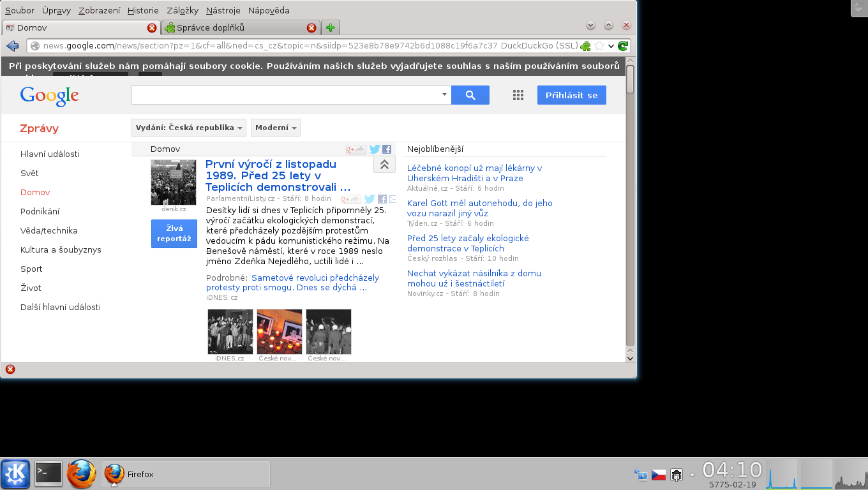Launch the terminal from the taskbar
The height and width of the screenshot is (490, 868).
click(x=49, y=474)
